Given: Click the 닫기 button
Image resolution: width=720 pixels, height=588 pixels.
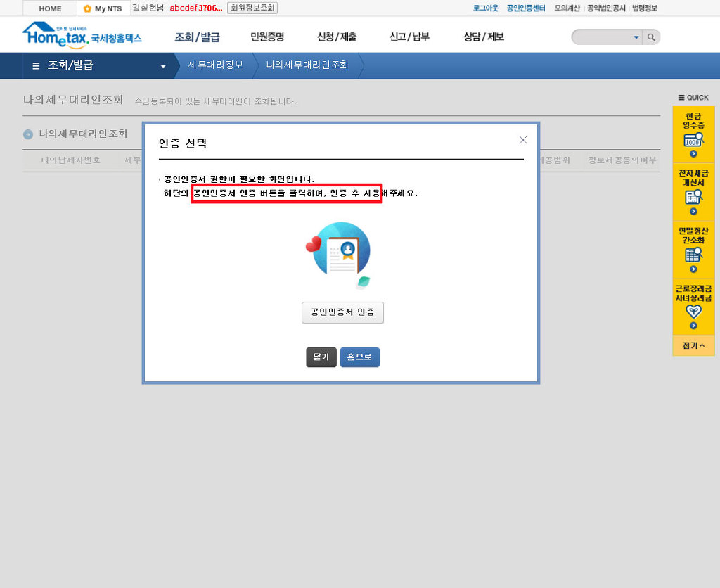Looking at the screenshot, I should click(321, 357).
